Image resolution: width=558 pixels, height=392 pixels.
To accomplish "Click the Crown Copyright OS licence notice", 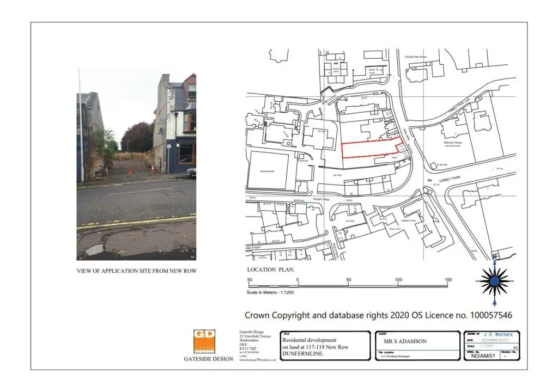I will (378, 315).
